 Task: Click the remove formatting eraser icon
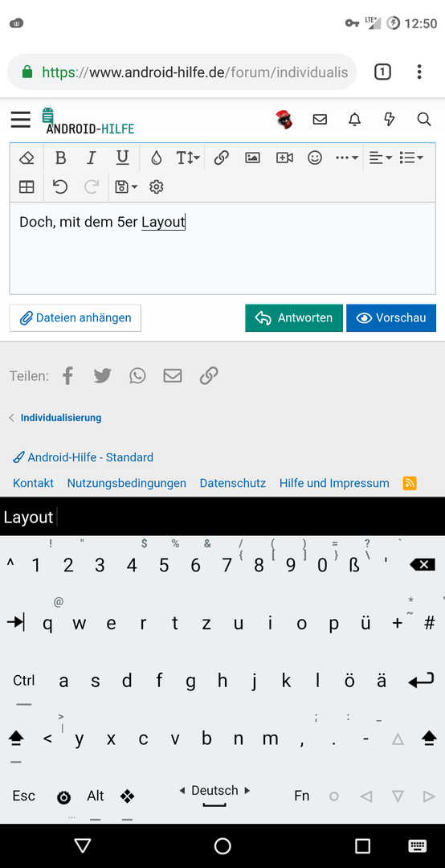coord(27,158)
